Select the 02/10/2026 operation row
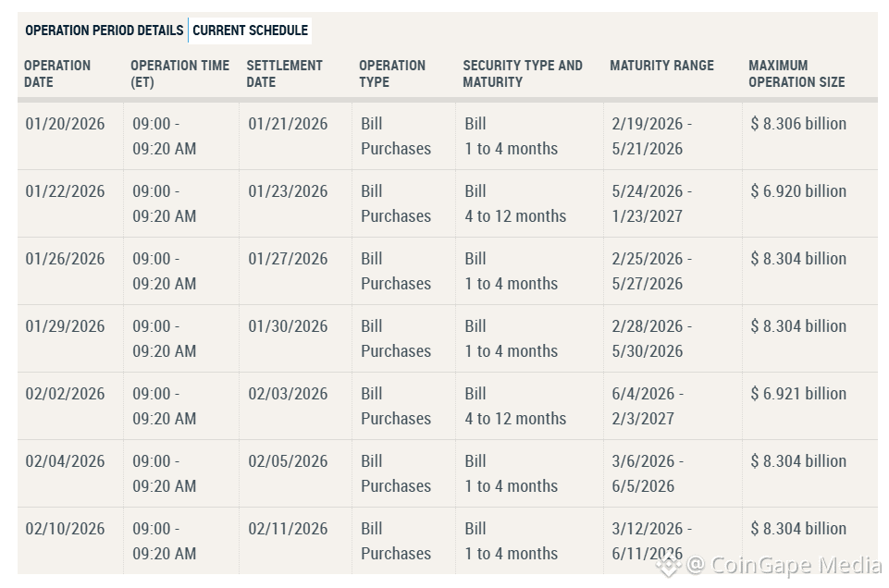The image size is (889, 588). [65, 529]
